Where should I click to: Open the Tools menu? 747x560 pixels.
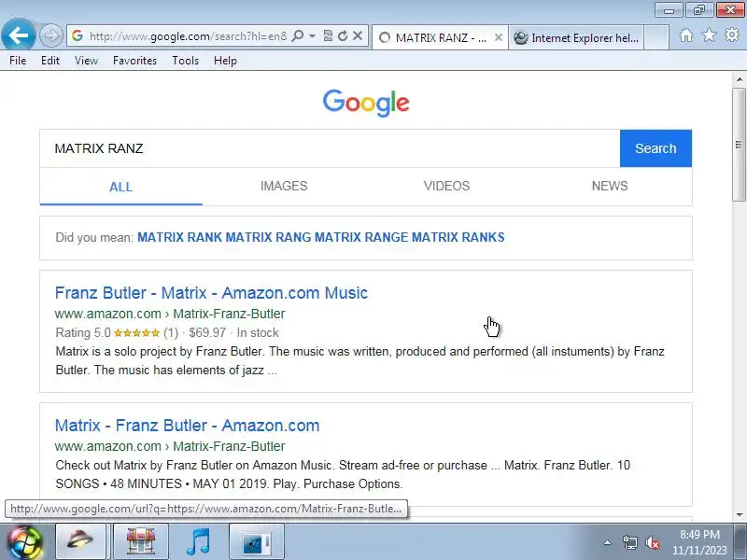tap(185, 61)
